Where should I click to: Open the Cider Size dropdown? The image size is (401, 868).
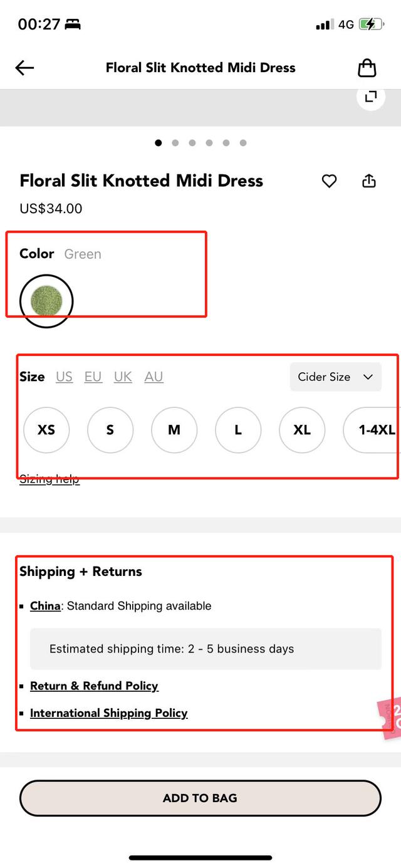pos(335,377)
